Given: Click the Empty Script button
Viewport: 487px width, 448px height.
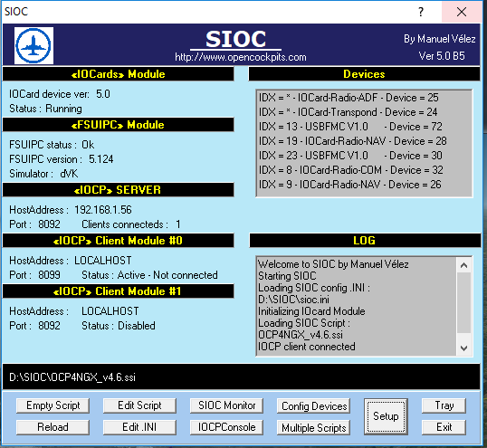Looking at the screenshot, I should point(53,405).
